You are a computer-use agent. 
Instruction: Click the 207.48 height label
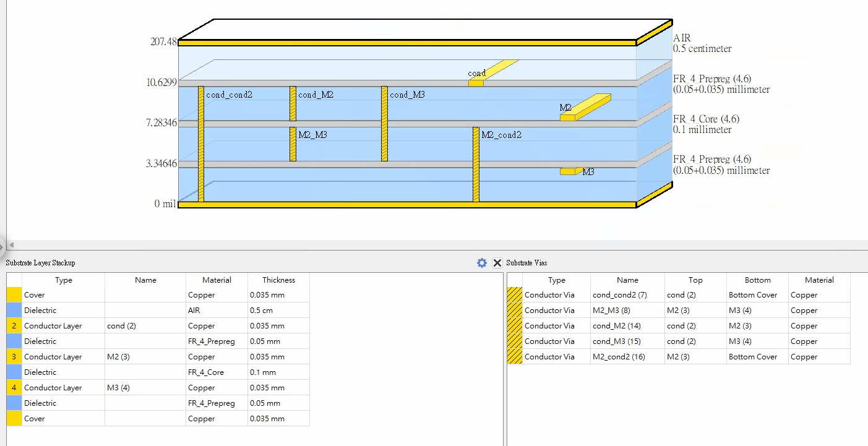(163, 42)
